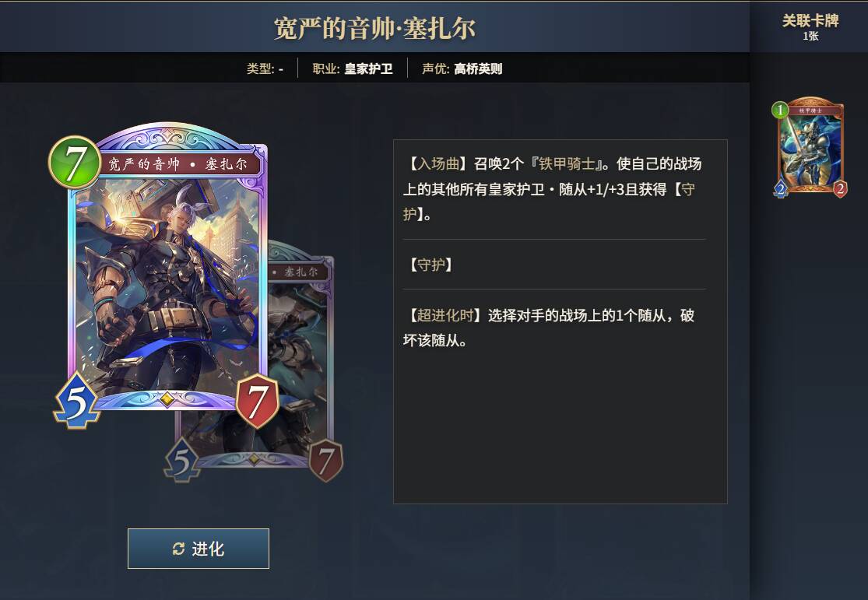Click the green cost 7 orb on card
The width and height of the screenshot is (868, 600).
(76, 163)
